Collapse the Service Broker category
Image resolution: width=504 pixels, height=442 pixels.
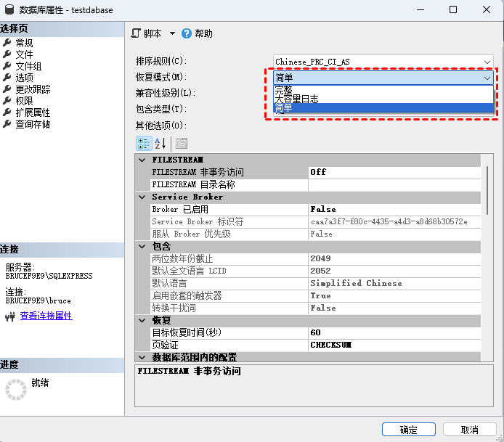(x=142, y=197)
